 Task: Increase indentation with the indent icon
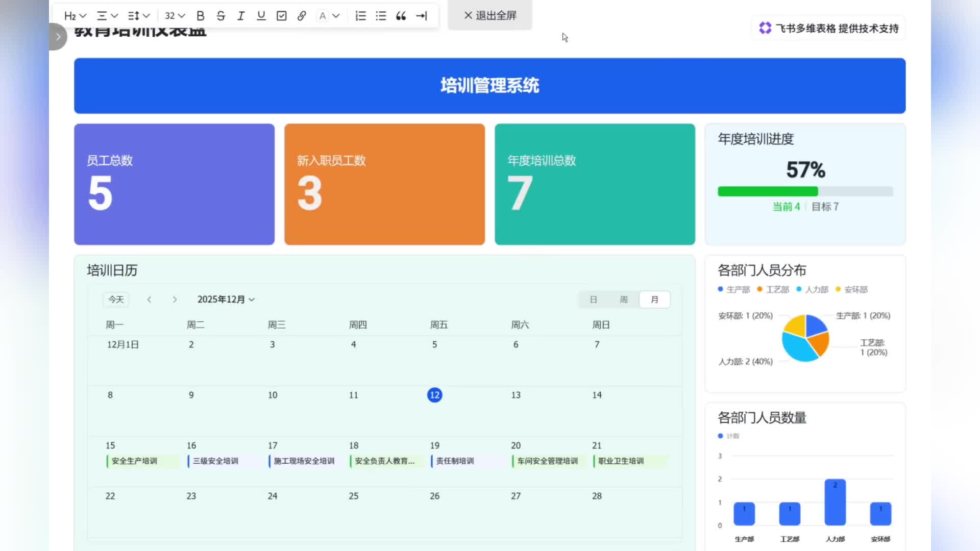[422, 16]
